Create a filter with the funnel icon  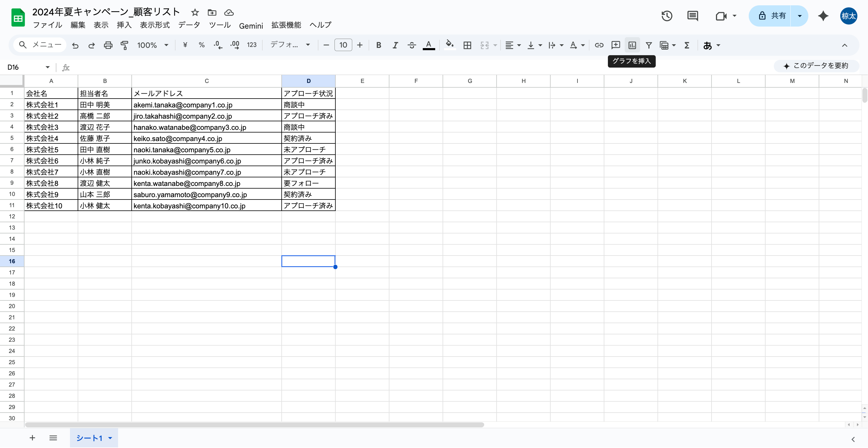(x=649, y=45)
